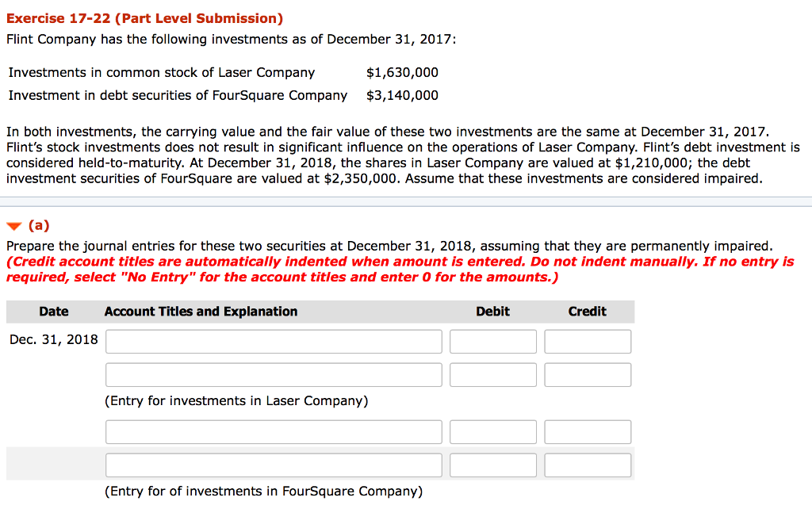Click the first account title field beside Dec. 31, 2018

274,342
